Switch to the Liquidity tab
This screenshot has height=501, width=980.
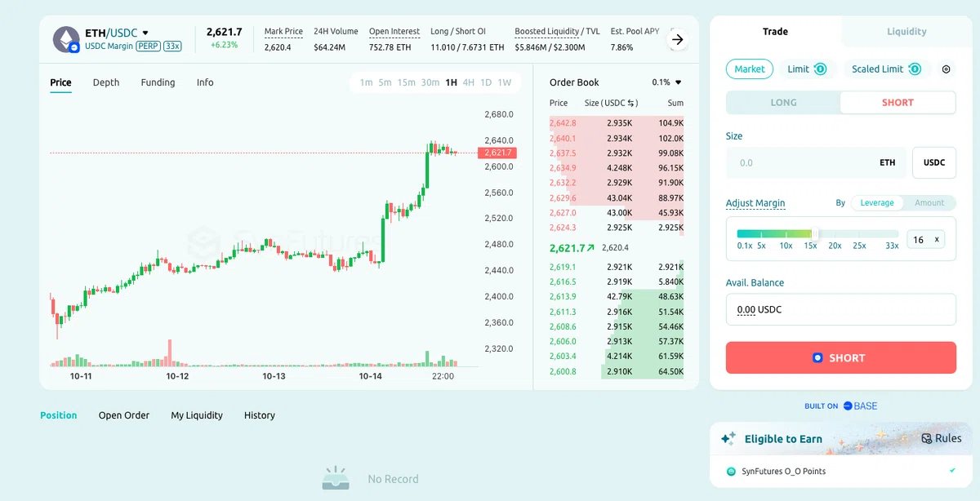click(906, 32)
